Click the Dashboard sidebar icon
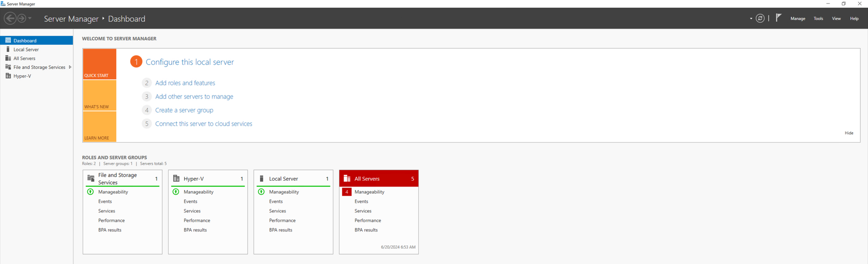The height and width of the screenshot is (264, 868). [8, 40]
